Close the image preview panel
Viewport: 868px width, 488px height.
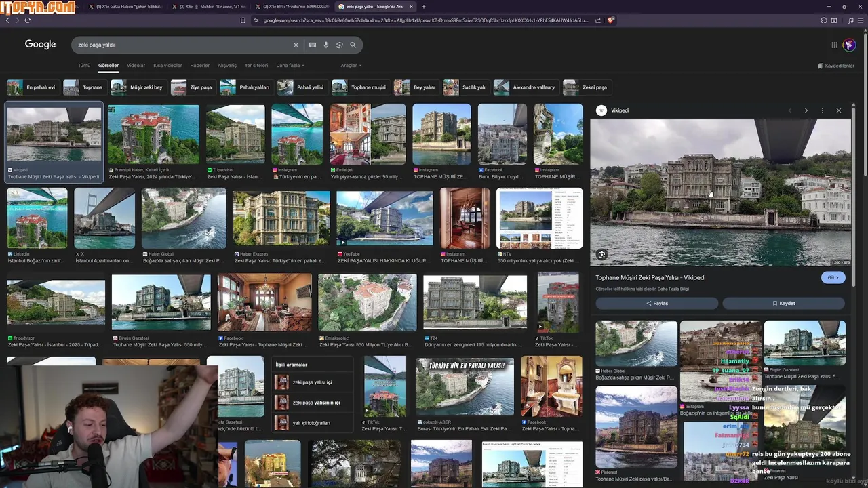838,110
